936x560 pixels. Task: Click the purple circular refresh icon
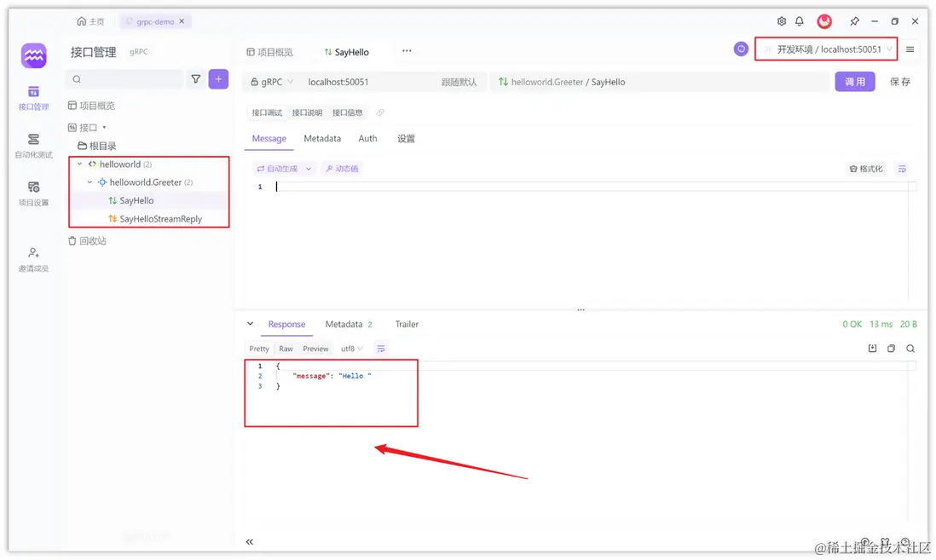coord(741,49)
